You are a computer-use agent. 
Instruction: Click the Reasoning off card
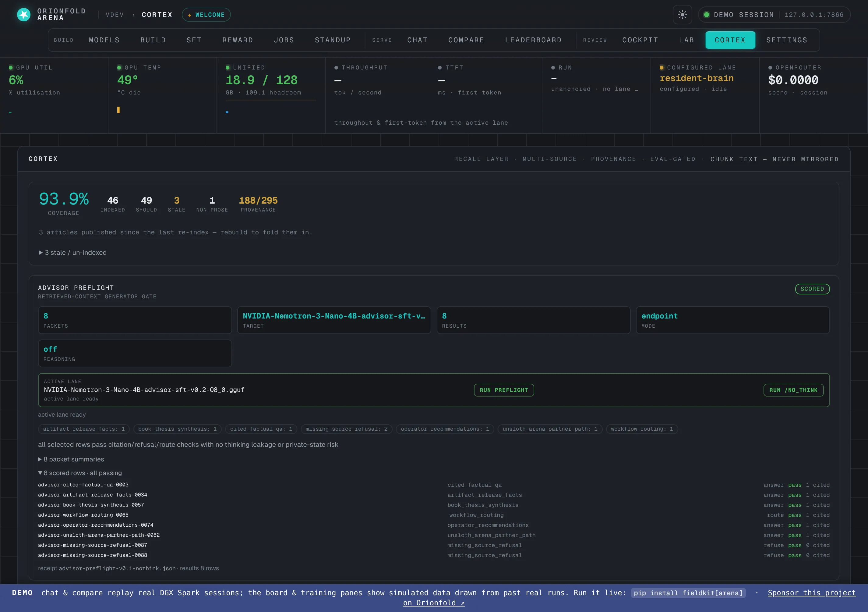135,353
